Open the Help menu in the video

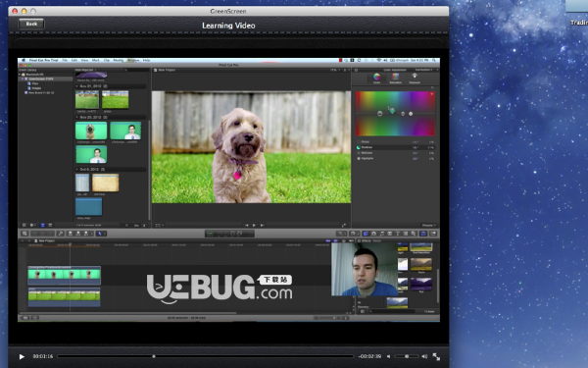pyautogui.click(x=146, y=60)
